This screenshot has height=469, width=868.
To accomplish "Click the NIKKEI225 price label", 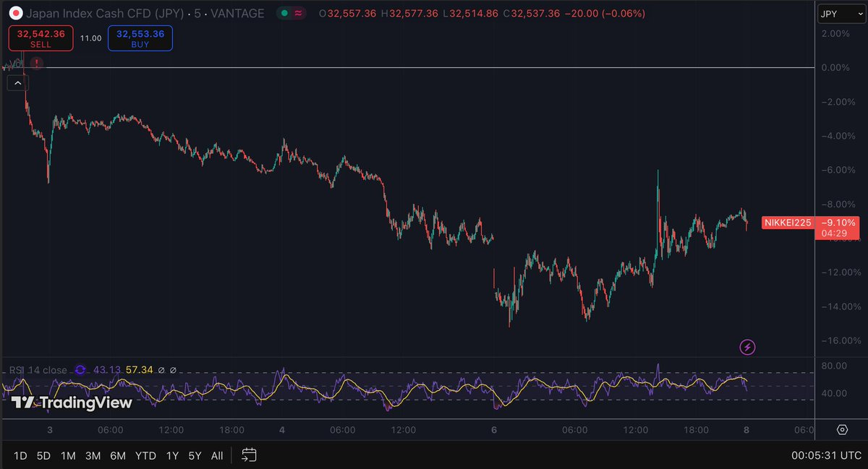I will 786,223.
